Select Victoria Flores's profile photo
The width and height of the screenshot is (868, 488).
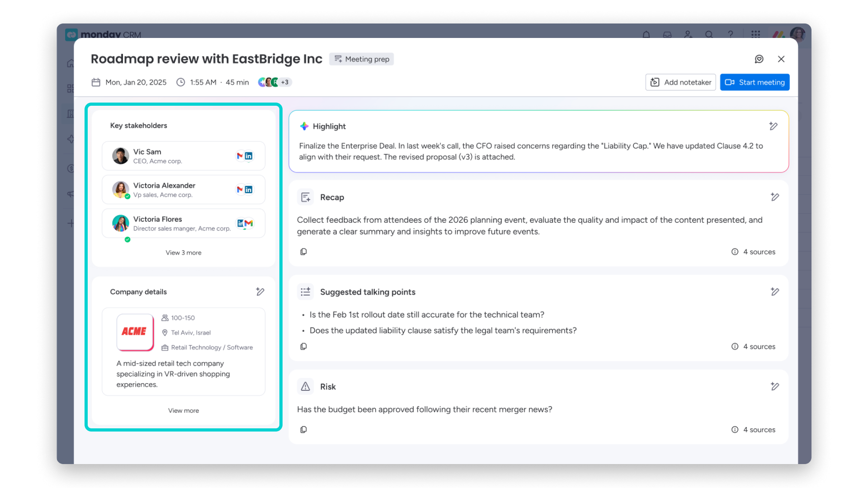[x=121, y=223]
